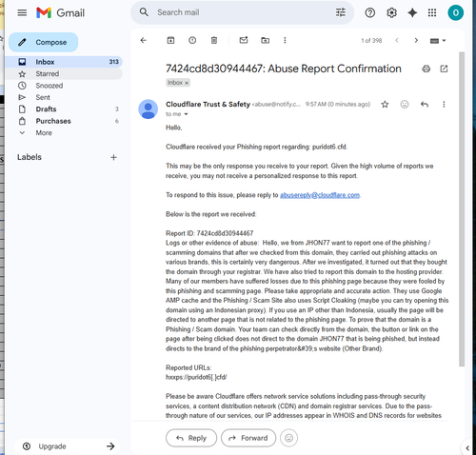This screenshot has height=455, width=476.
Task: Star the Cloudflare message
Action: click(385, 104)
